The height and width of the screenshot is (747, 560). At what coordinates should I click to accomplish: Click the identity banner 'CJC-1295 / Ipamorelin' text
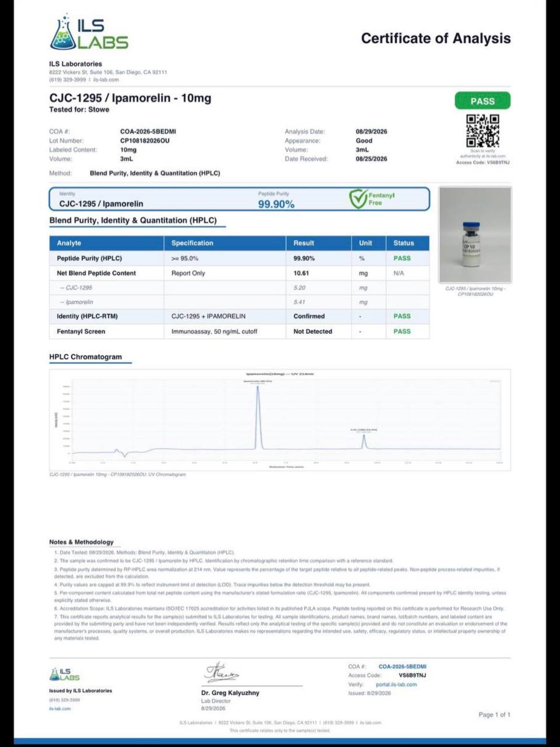101,204
